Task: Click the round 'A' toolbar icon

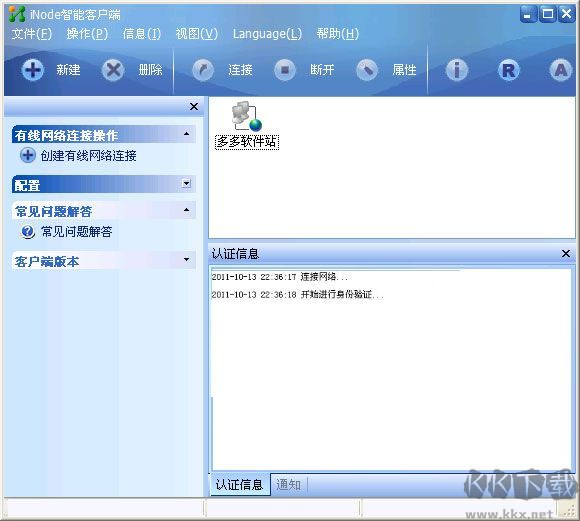Action: tap(560, 70)
